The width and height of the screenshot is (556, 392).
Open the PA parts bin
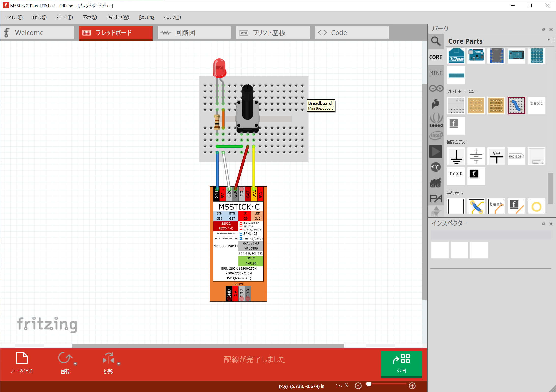tap(436, 198)
